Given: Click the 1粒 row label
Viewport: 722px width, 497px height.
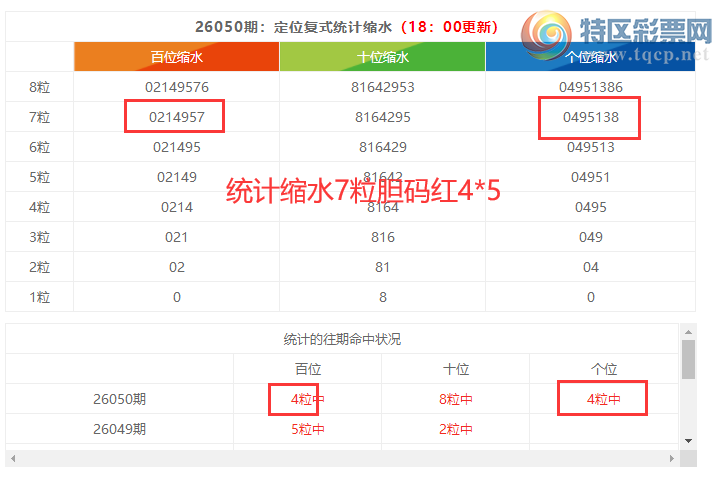Looking at the screenshot, I should point(40,297).
